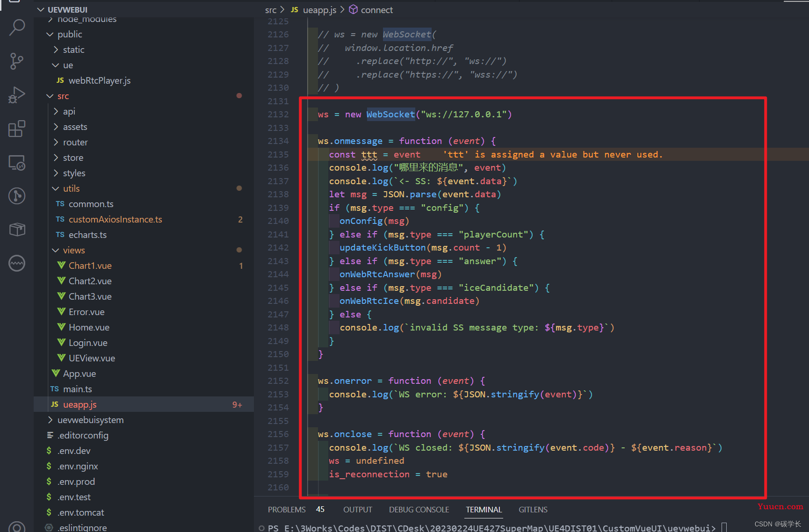
Task: Open the wave-circle extension icon in activity bar
Action: click(17, 263)
